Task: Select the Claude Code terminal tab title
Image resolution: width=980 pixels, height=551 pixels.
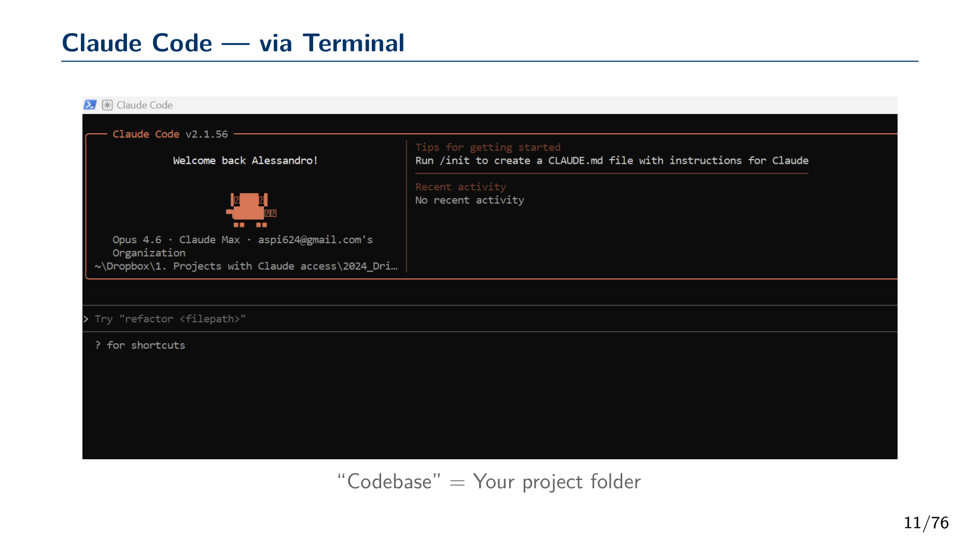Action: (x=145, y=105)
